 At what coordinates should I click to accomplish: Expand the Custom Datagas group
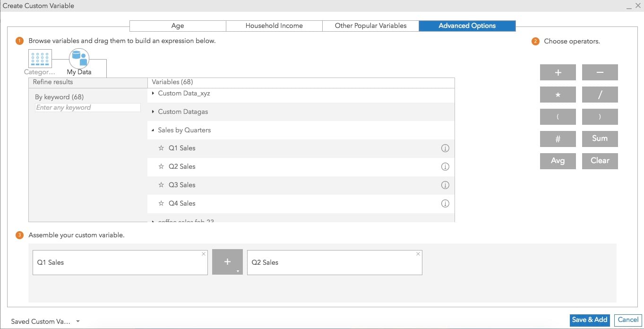pos(153,112)
